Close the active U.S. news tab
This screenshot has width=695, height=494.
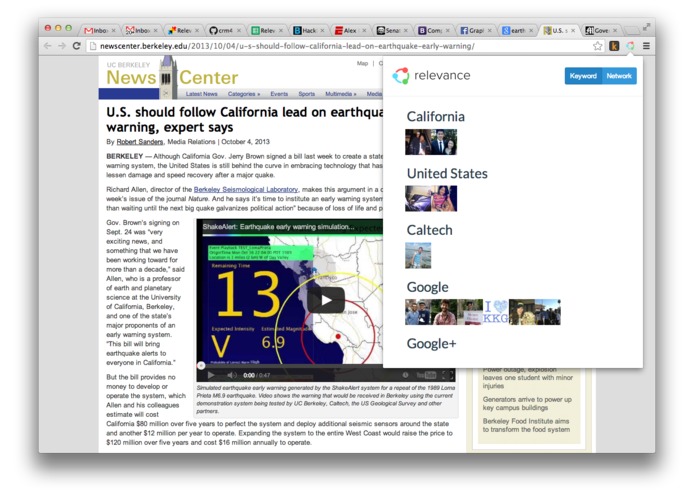(x=573, y=31)
